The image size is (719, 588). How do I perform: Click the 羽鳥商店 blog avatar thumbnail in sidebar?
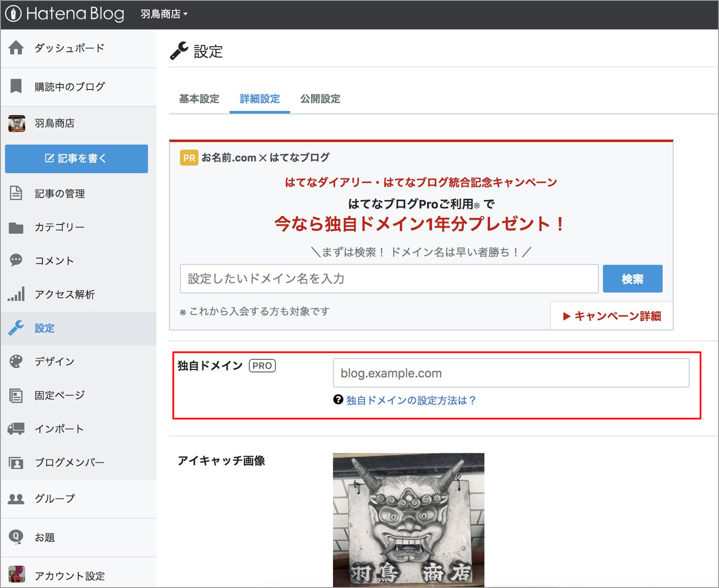(x=17, y=123)
